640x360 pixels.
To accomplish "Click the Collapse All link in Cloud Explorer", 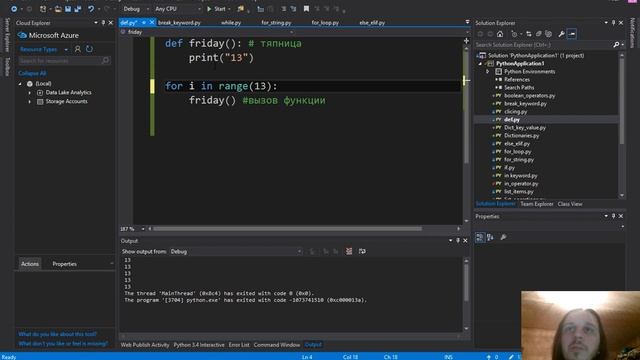I will [x=32, y=73].
